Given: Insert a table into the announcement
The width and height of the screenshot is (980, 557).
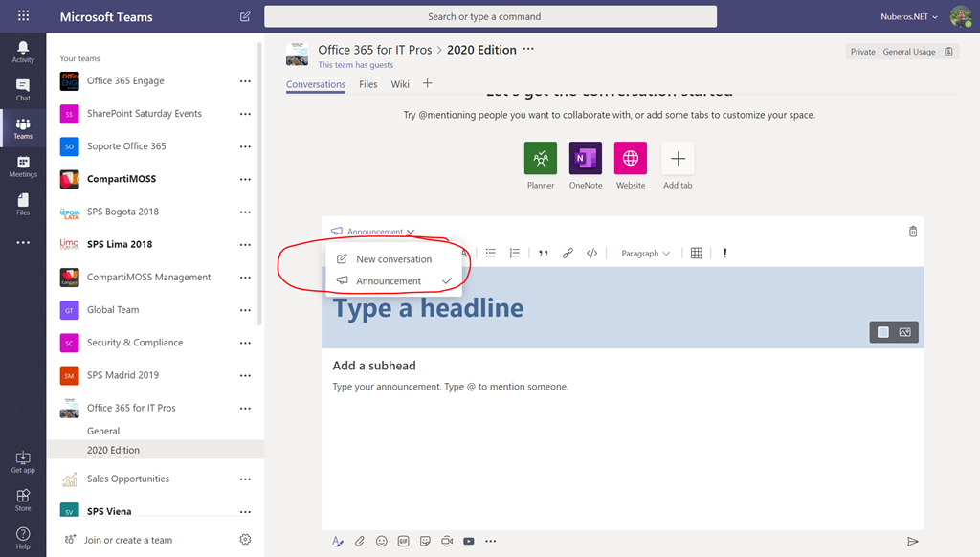Looking at the screenshot, I should point(696,253).
